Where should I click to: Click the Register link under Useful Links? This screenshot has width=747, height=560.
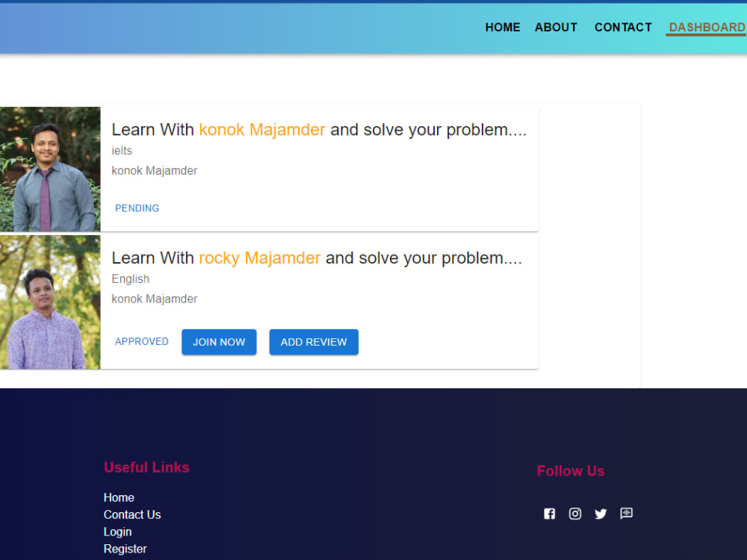click(125, 549)
